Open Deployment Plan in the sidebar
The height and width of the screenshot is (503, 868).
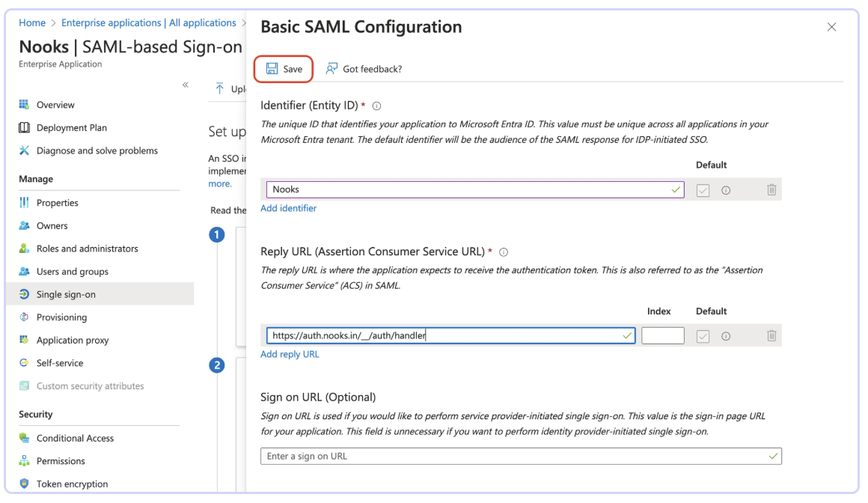pyautogui.click(x=71, y=128)
